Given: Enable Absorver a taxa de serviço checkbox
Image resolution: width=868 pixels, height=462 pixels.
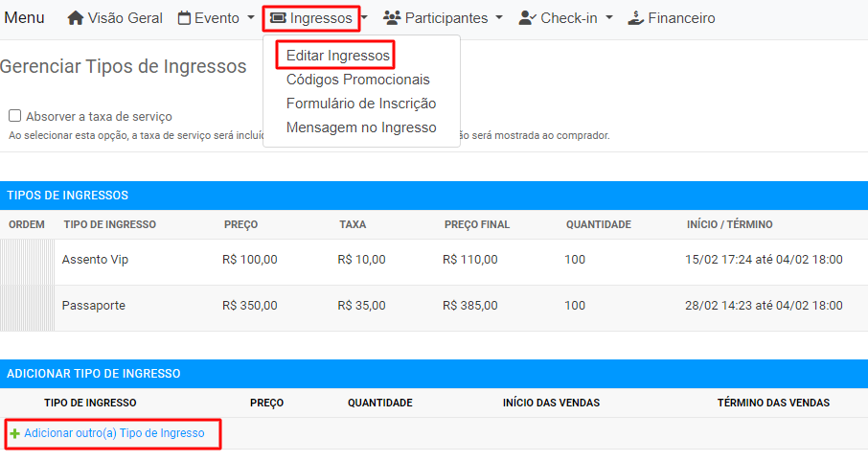Looking at the screenshot, I should [15, 116].
